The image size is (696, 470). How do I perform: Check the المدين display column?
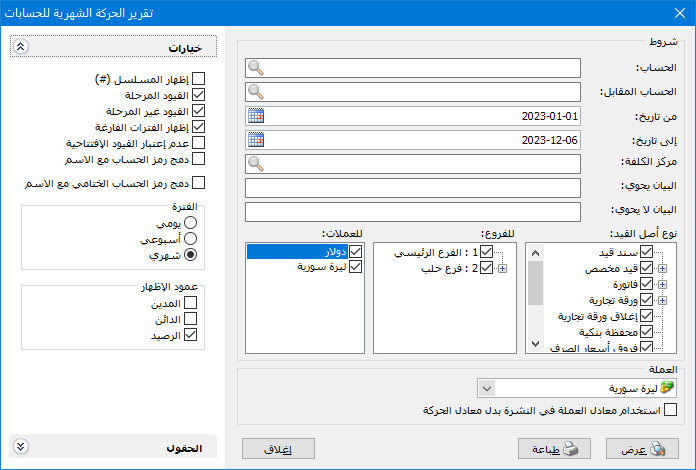(190, 303)
